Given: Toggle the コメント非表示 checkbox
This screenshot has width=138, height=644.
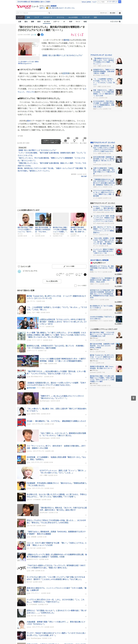Looking at the screenshot, I should [75, 286].
